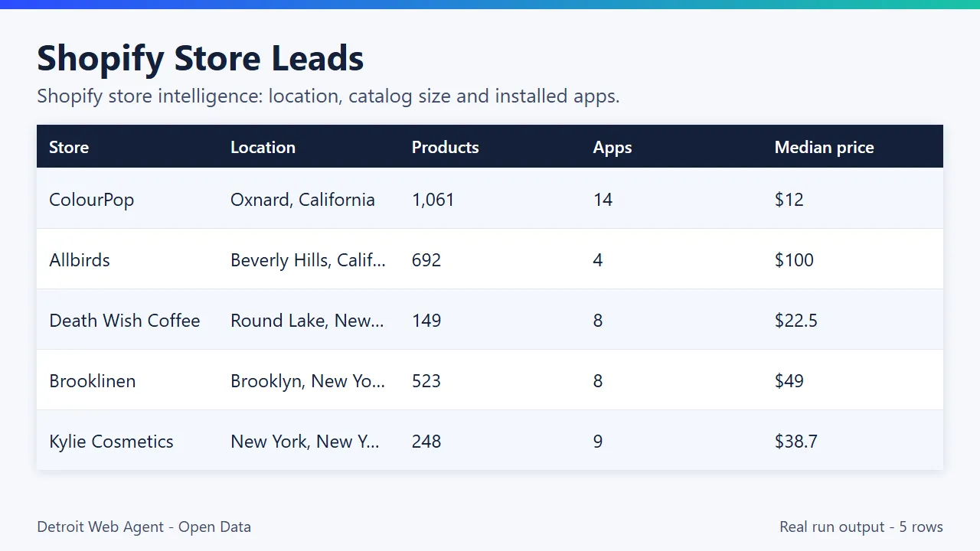The height and width of the screenshot is (551, 980).
Task: Click the "$38.7" median price
Action: click(x=796, y=442)
